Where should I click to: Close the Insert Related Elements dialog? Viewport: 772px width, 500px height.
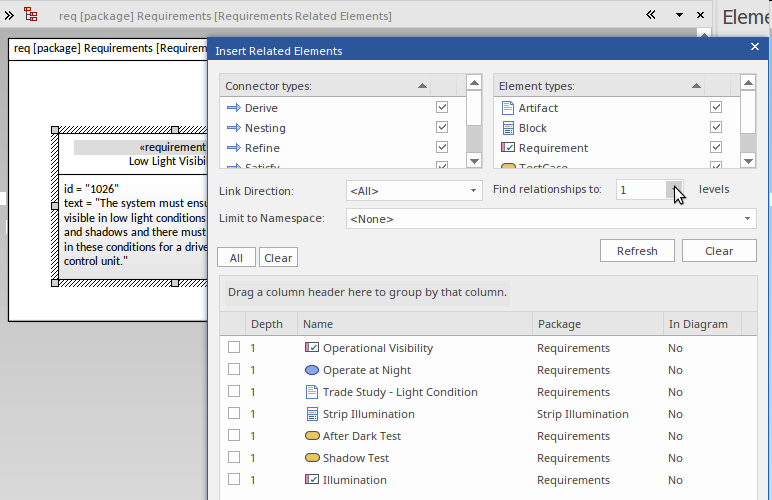point(755,47)
